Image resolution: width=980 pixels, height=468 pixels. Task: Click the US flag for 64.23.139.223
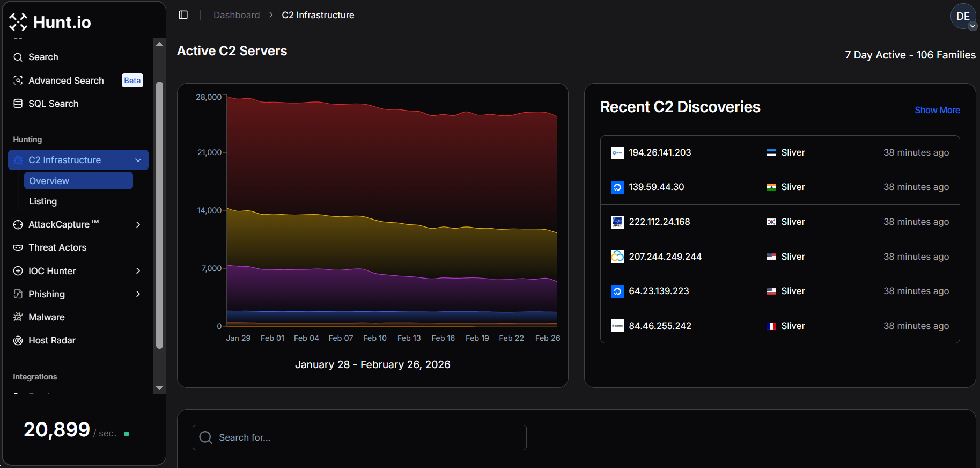(x=771, y=291)
